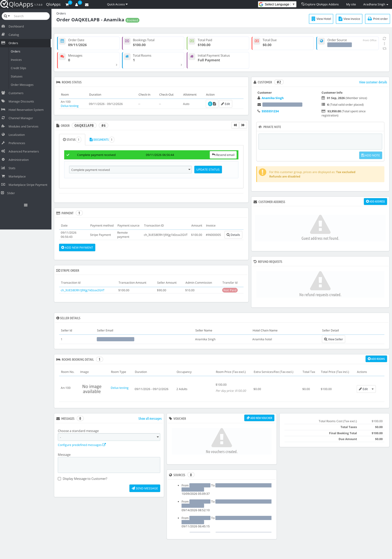Click the Show all messages link
This screenshot has width=392, height=559.
point(150,419)
